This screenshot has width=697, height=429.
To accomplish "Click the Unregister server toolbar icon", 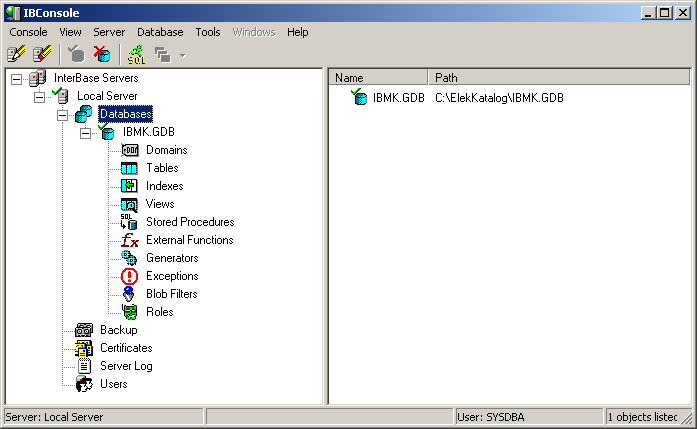I will click(x=42, y=54).
